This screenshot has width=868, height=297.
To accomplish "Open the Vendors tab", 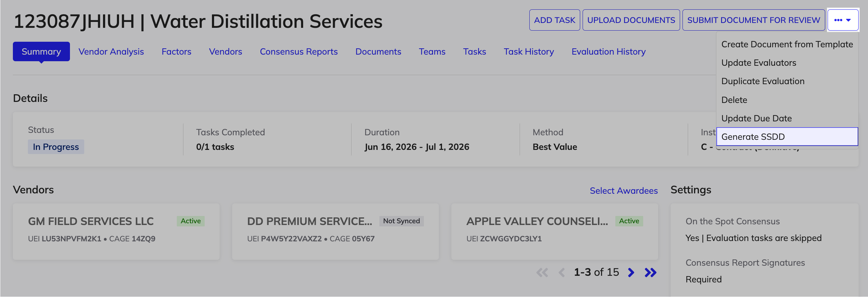I will pos(226,51).
